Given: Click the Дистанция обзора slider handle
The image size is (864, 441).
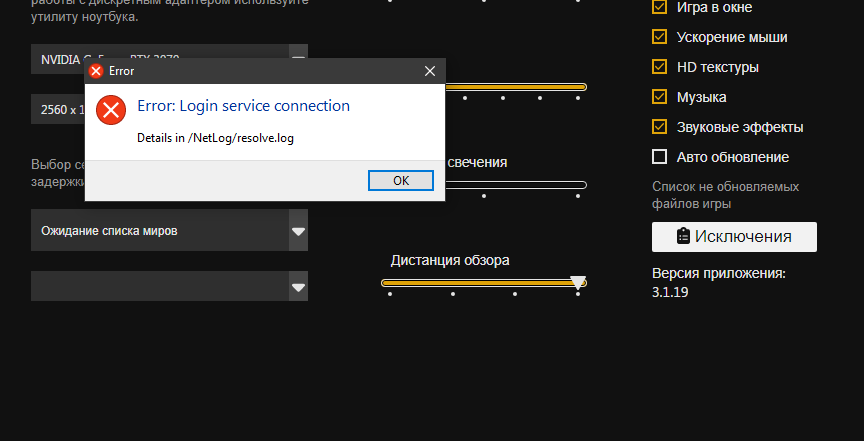Looking at the screenshot, I should coord(577,282).
